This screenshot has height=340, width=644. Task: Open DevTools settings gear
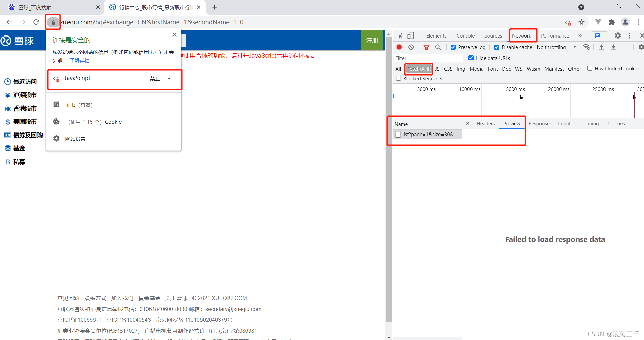(x=618, y=35)
